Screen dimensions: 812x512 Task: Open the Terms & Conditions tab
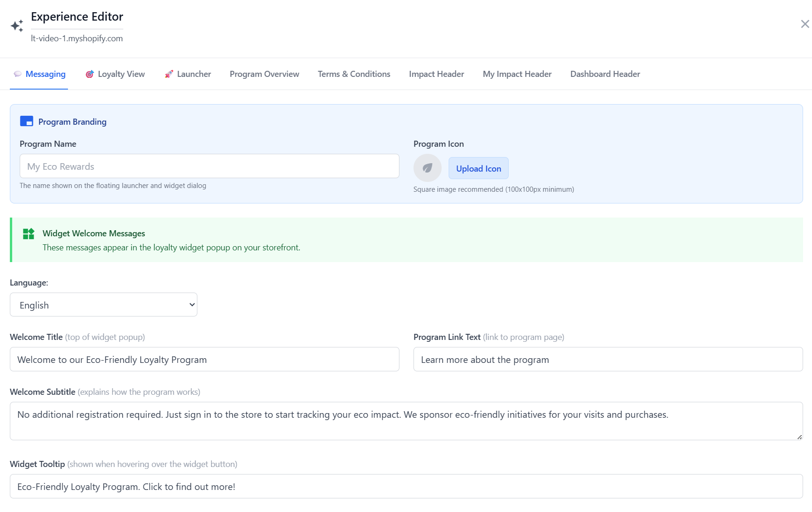pos(353,74)
